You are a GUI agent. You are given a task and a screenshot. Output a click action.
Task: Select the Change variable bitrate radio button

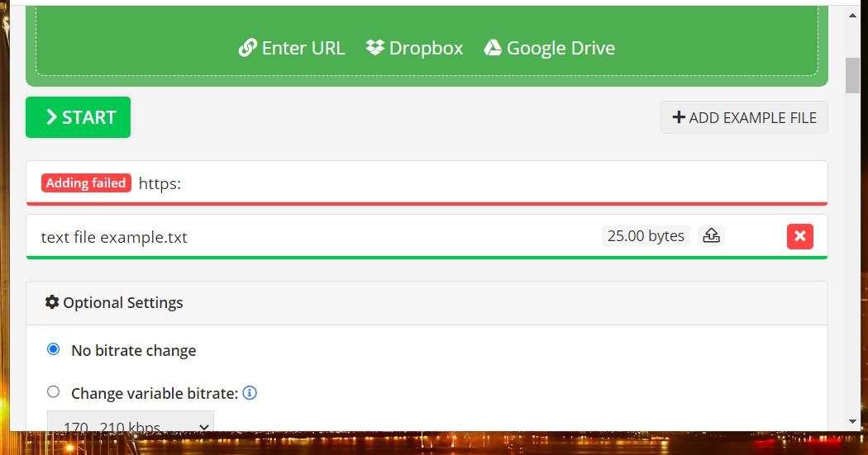click(53, 391)
